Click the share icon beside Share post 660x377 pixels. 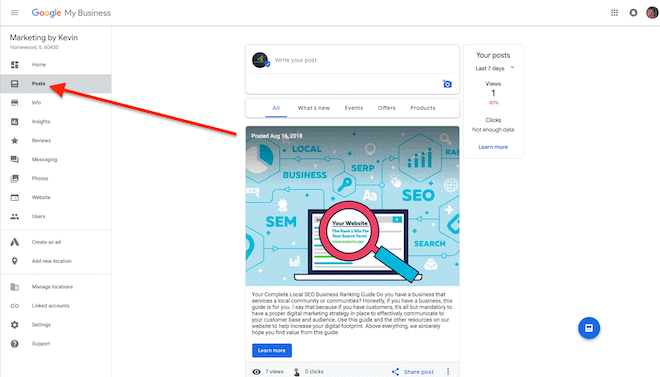395,372
